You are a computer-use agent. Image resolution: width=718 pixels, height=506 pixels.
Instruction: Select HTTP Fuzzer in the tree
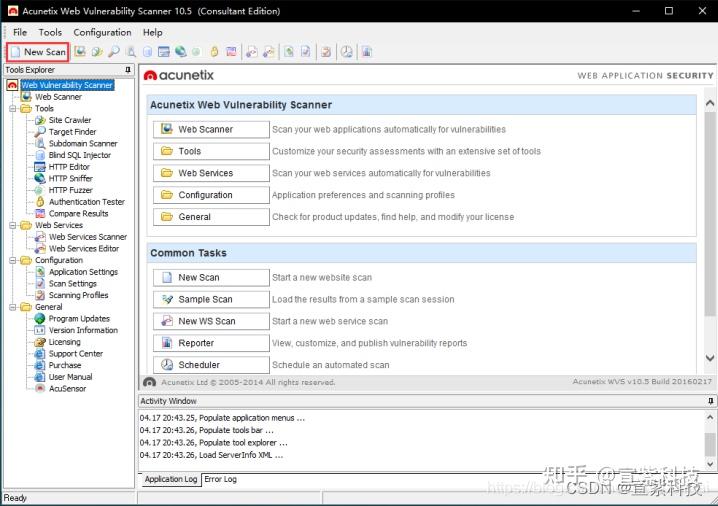coord(70,190)
